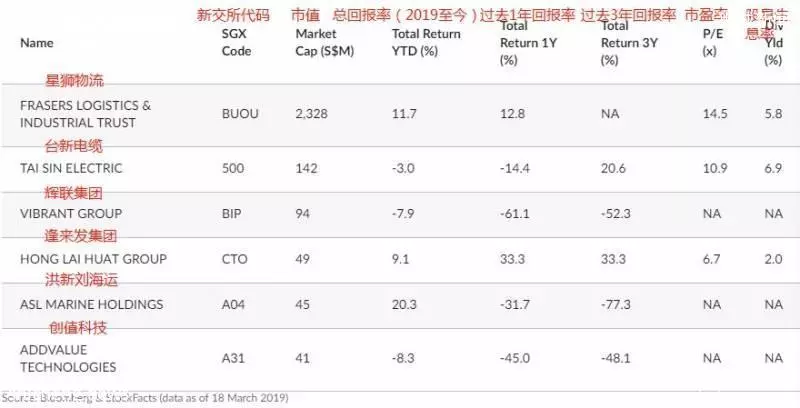Click the Div Yld (%) header
Viewport: 800px width, 408px height.
[x=773, y=43]
